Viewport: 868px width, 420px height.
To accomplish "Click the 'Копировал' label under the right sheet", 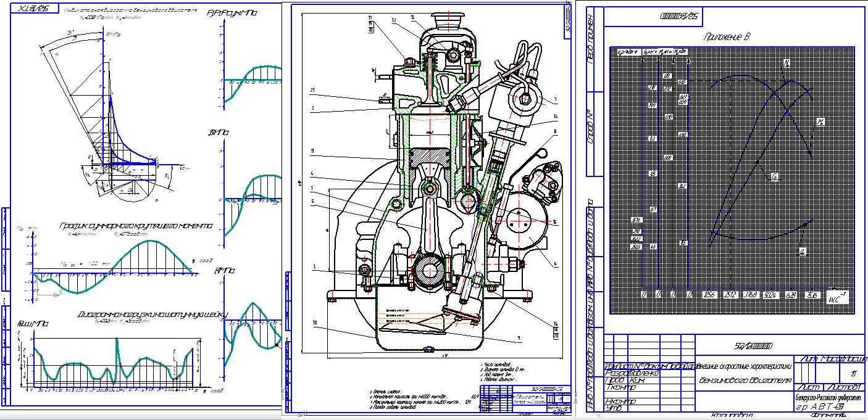I will [731, 416].
